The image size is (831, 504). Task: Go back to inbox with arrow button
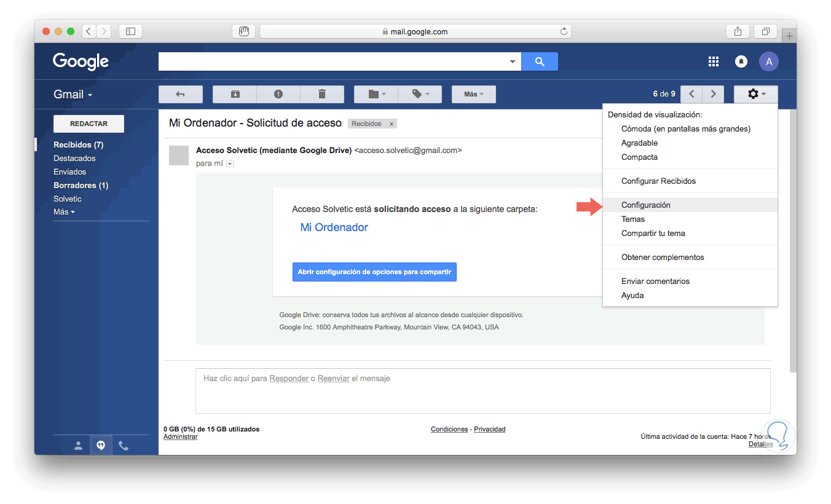[x=181, y=94]
